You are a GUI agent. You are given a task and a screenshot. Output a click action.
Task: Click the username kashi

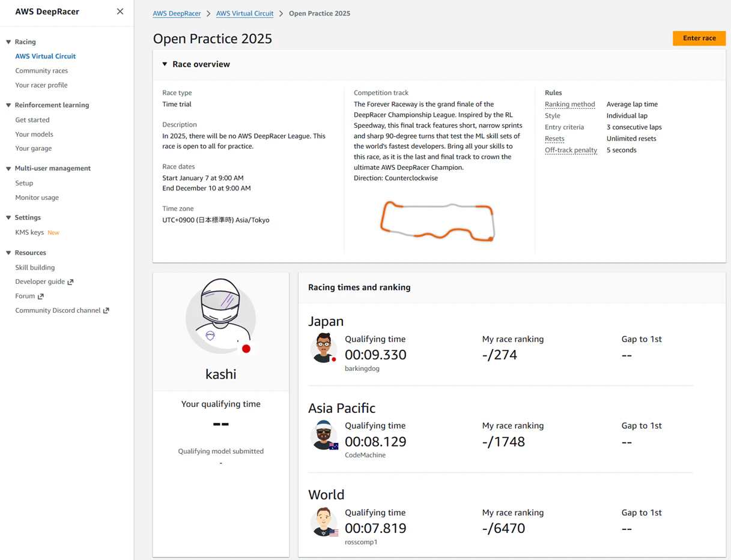221,374
